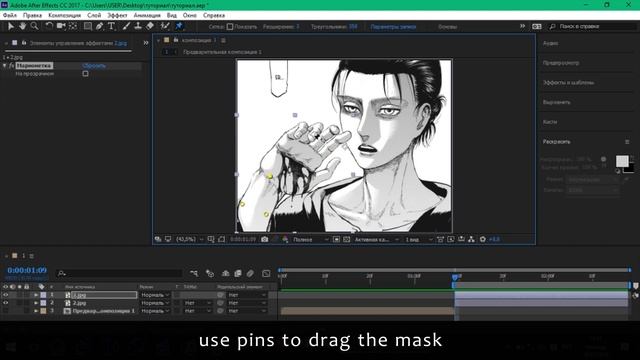Open the Композиция menu
Screen dimensions: 640x360
click(x=64, y=15)
